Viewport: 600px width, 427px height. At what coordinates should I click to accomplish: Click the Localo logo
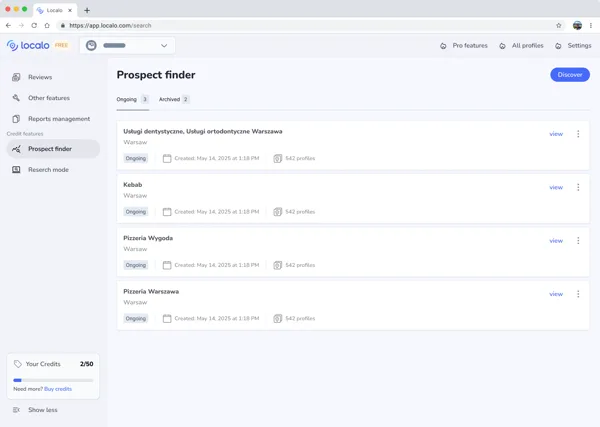pos(28,45)
